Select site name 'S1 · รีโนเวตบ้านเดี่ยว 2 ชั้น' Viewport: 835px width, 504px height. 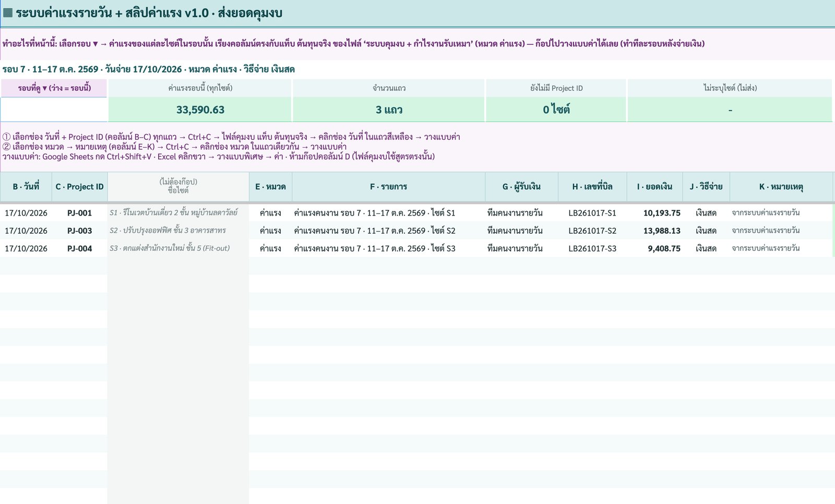click(178, 213)
